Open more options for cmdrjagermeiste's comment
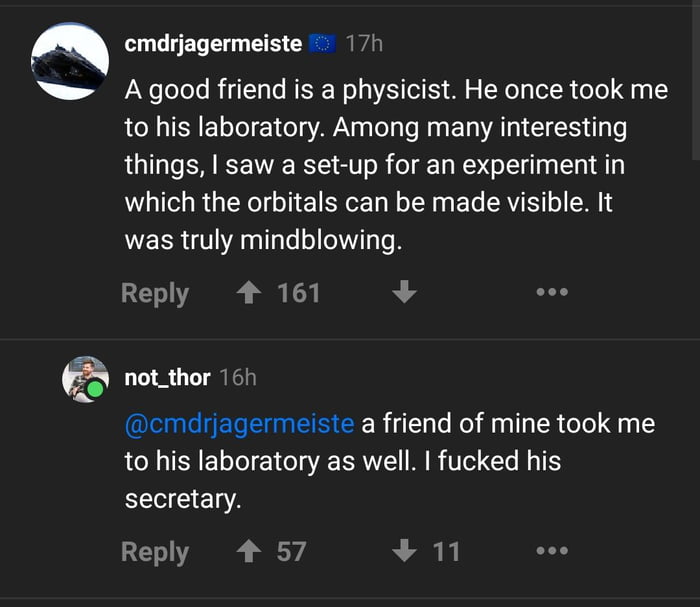The height and width of the screenshot is (607, 700). (x=551, y=293)
